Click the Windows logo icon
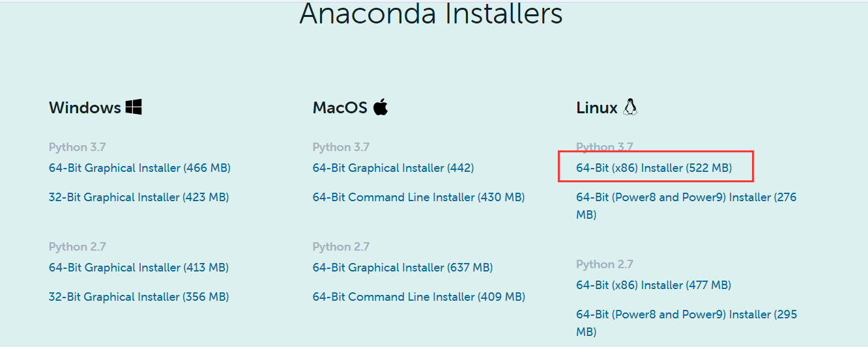 click(x=134, y=107)
